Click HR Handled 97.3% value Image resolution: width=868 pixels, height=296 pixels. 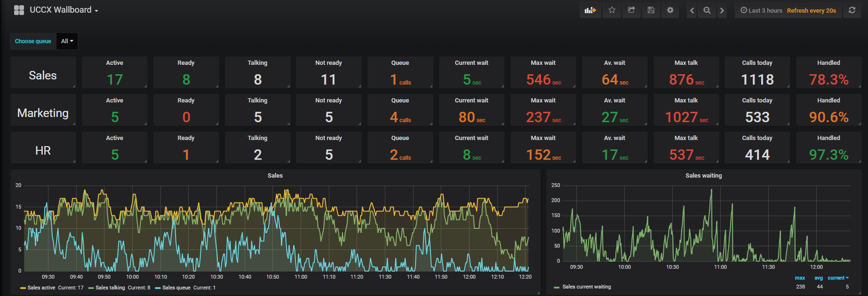[x=829, y=155]
